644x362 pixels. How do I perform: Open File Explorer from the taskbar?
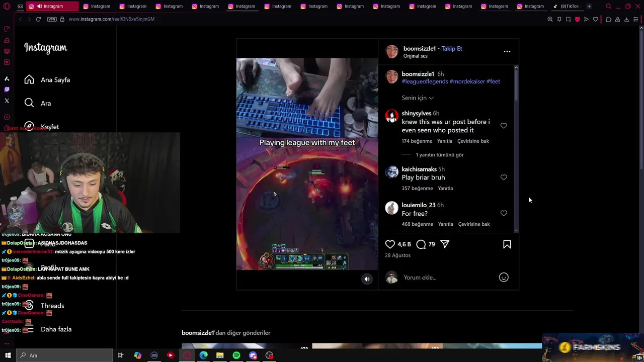(220, 355)
